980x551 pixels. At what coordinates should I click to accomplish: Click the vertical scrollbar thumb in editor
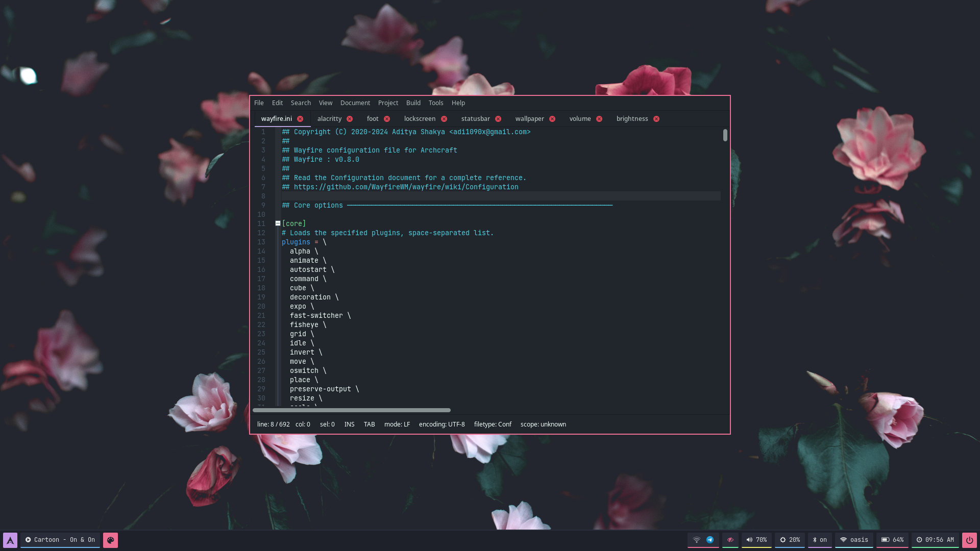[725, 135]
